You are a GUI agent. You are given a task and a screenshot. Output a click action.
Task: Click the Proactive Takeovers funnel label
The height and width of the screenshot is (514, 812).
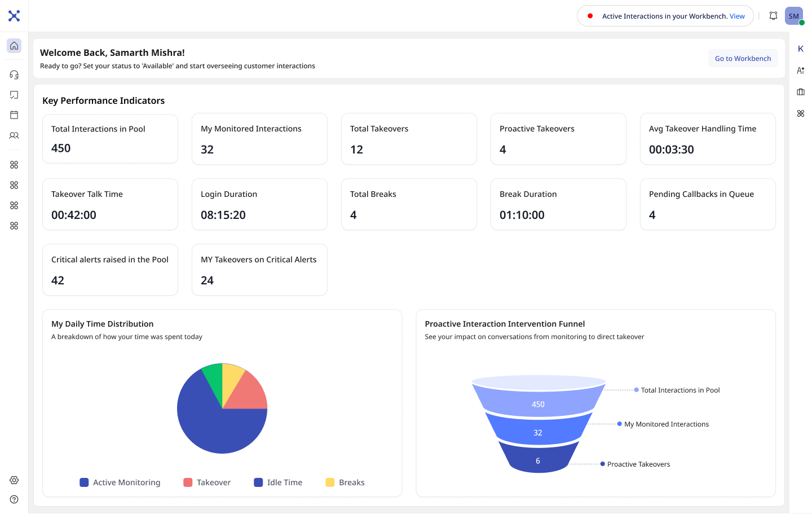pyautogui.click(x=638, y=464)
